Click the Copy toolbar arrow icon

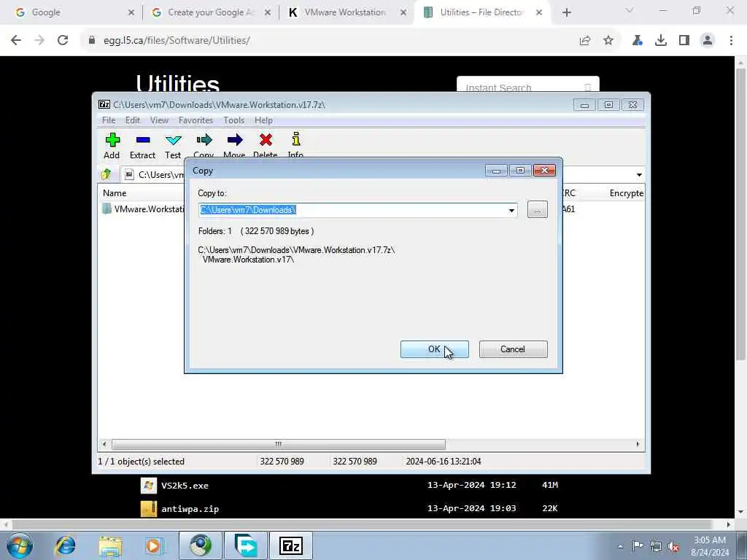tap(204, 140)
